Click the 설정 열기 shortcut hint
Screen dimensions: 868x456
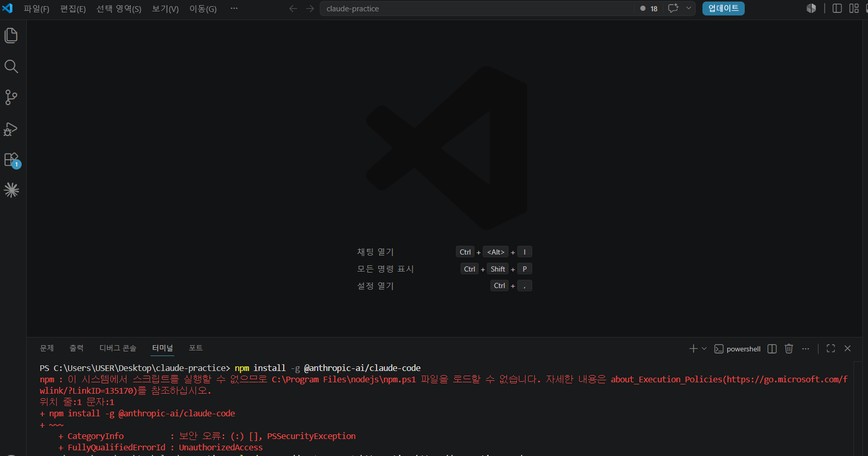[x=375, y=286]
